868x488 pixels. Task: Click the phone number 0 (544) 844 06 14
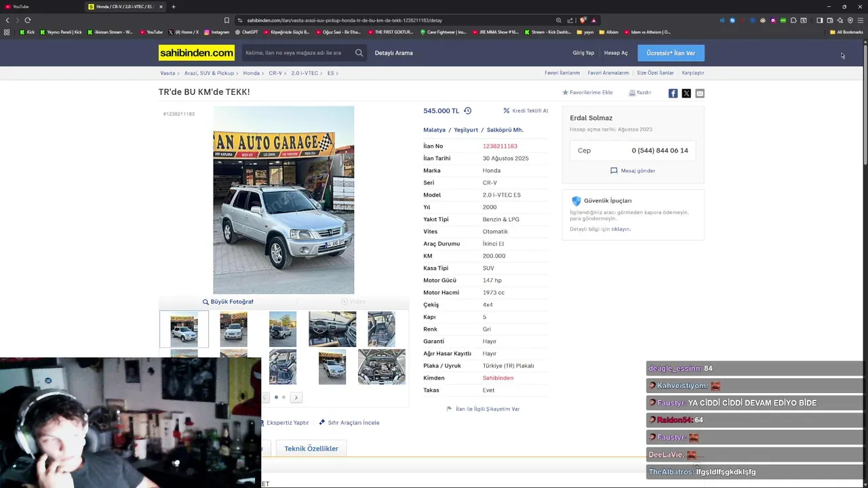(660, 150)
